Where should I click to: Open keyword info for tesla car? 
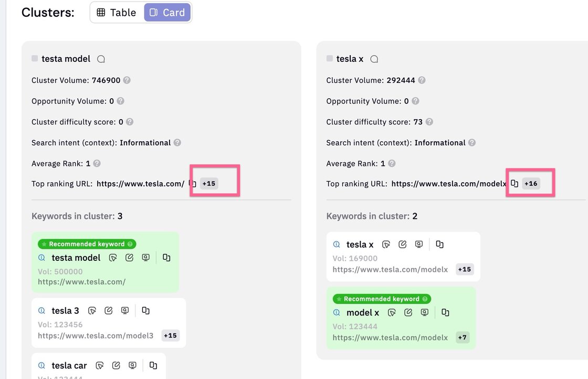click(41, 365)
